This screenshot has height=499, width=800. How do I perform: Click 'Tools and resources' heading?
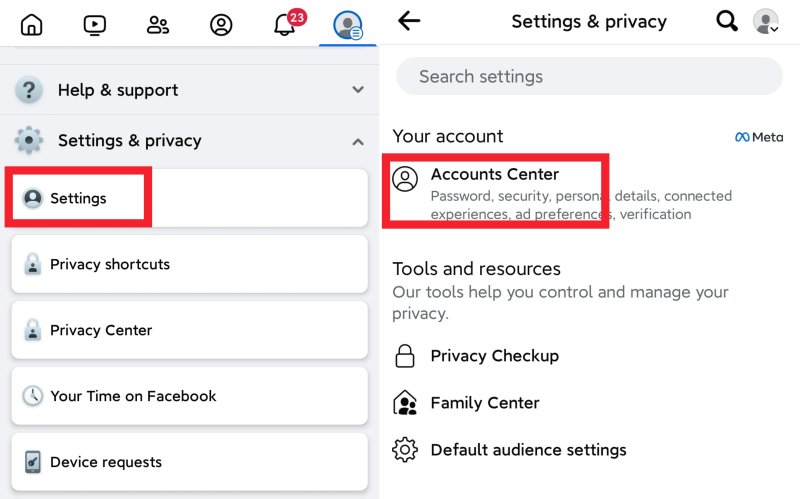[476, 268]
